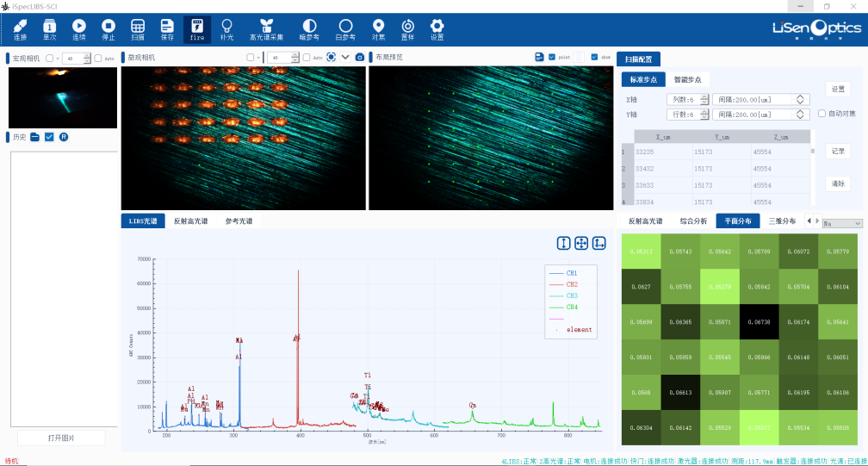This screenshot has height=466, width=868.
Task: Click the 连接 (connect) toolbar icon
Action: [20, 30]
